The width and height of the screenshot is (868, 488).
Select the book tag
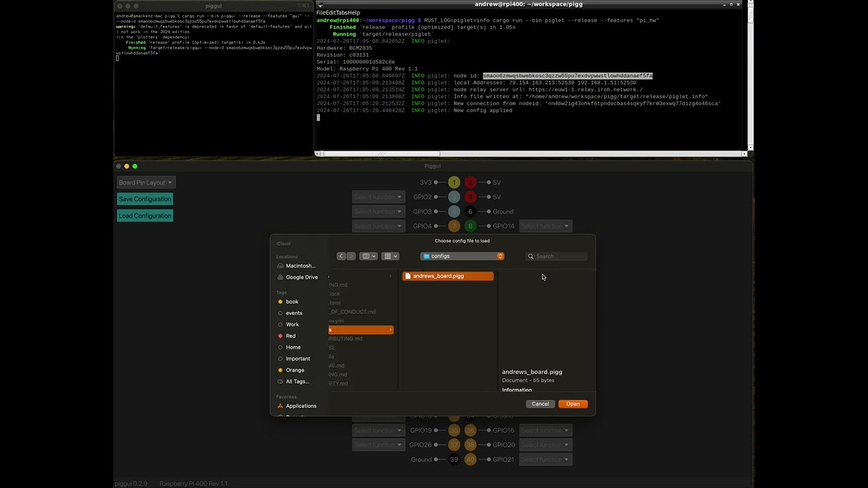(x=288, y=302)
